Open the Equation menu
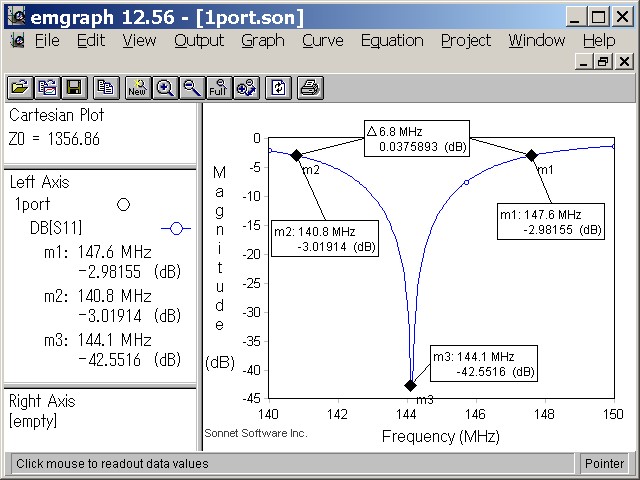Image resolution: width=640 pixels, height=480 pixels. click(392, 40)
